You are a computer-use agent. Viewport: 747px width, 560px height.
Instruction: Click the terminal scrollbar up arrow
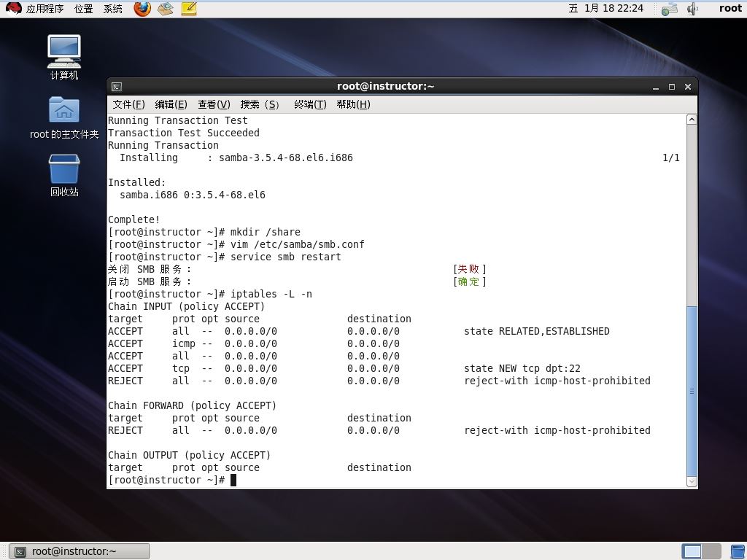[692, 120]
